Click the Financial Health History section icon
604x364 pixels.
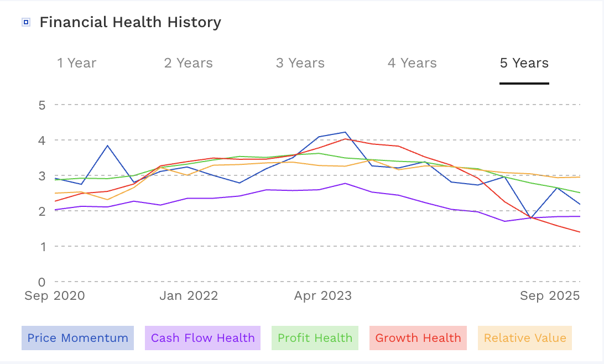[25, 21]
